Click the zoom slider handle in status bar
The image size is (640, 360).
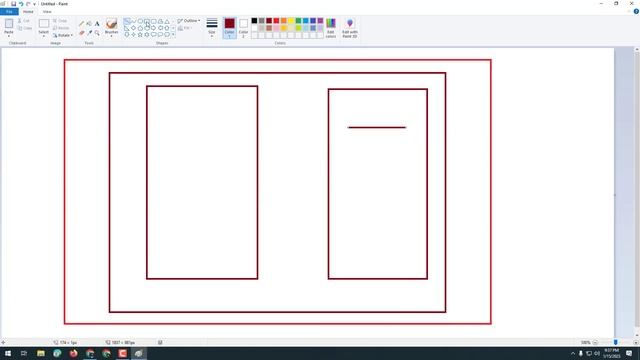point(616,342)
